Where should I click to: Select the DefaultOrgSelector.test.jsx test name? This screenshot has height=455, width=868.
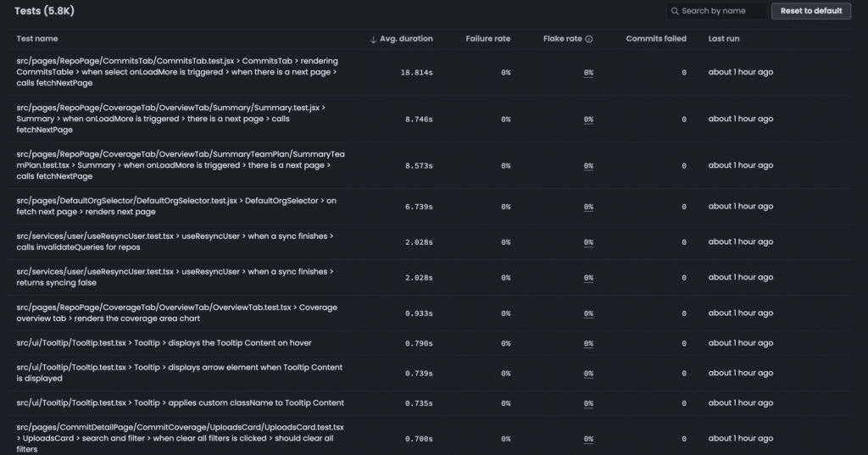176,206
